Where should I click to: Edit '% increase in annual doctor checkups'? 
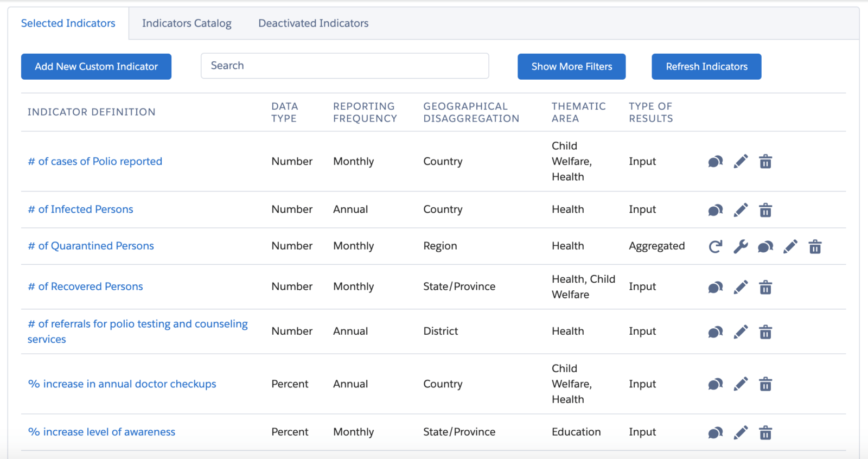(741, 384)
